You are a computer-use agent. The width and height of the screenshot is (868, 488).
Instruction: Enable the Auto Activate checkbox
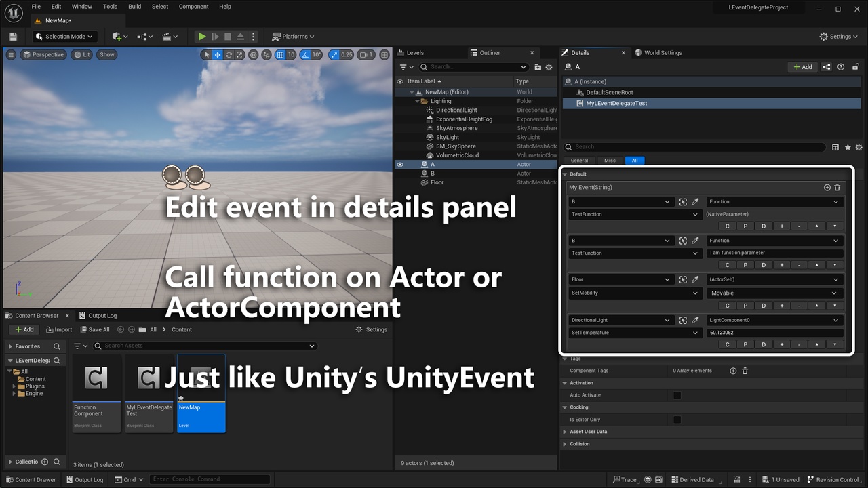pos(677,395)
